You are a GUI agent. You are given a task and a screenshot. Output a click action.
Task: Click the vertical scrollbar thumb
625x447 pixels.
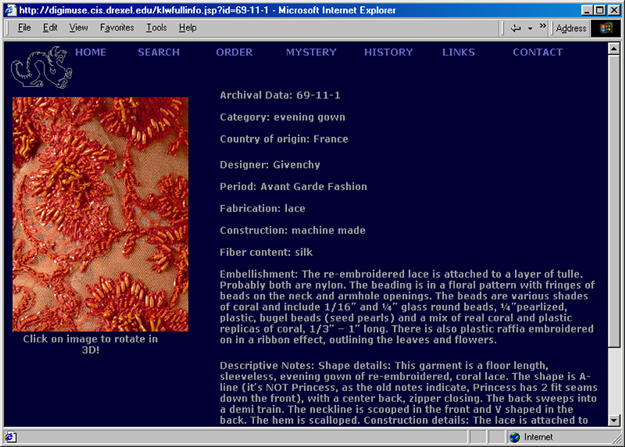point(614,201)
